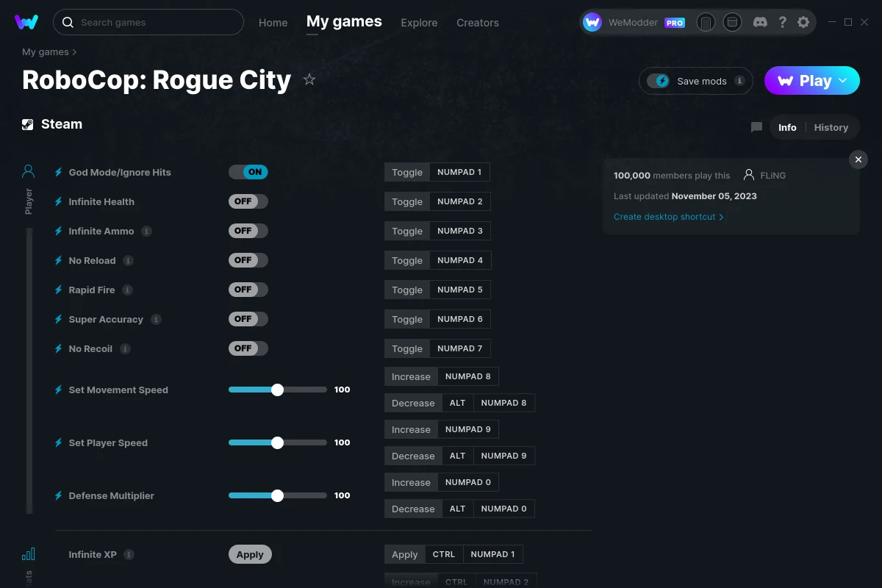Click NUMPAD 5 hotkey for Rapid Fire

pyautogui.click(x=459, y=290)
